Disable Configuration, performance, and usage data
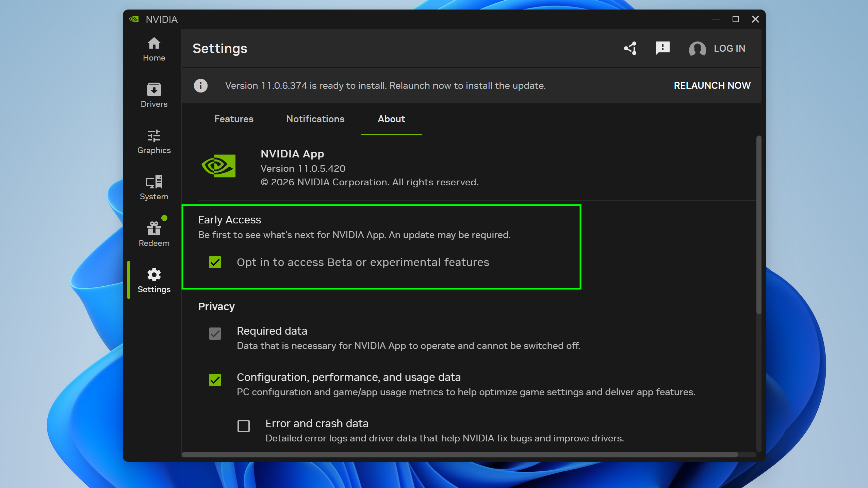Viewport: 868px width, 488px height. click(x=215, y=380)
